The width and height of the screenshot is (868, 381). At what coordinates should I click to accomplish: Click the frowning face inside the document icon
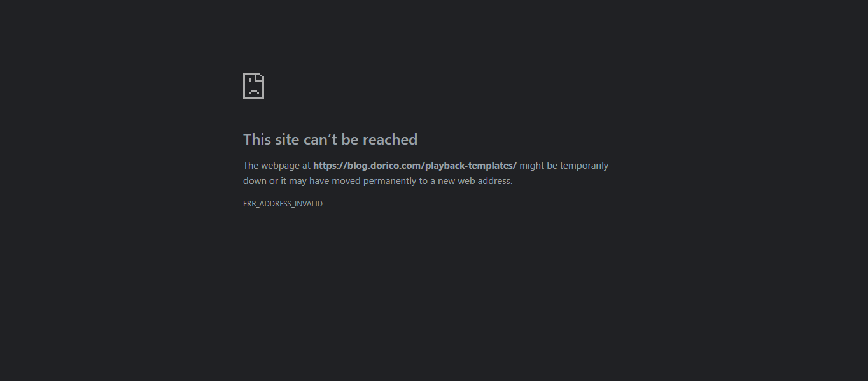253,89
